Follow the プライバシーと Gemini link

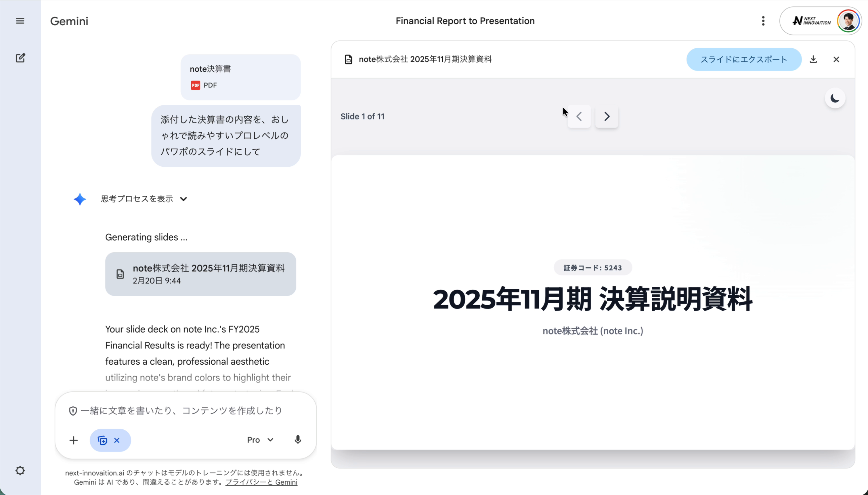click(261, 482)
